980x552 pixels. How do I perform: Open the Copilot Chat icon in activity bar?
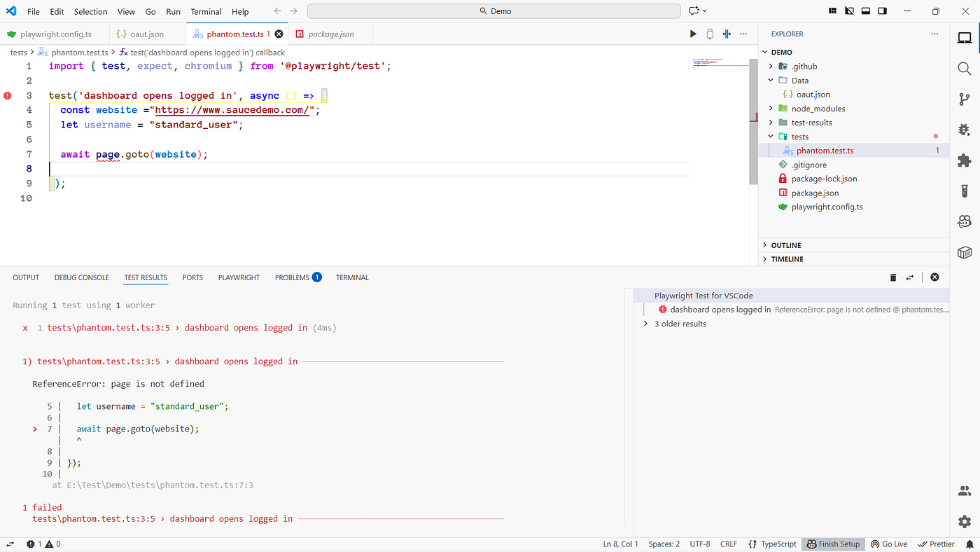(x=965, y=221)
